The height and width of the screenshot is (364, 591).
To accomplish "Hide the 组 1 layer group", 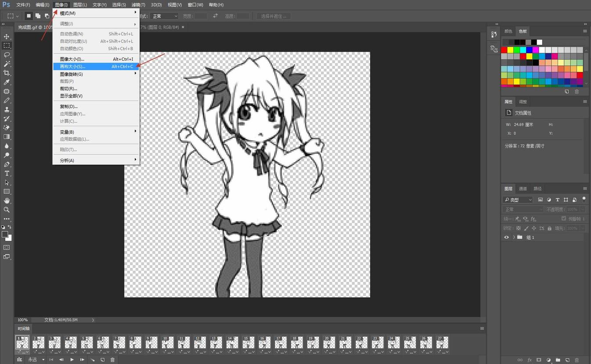I will click(506, 237).
